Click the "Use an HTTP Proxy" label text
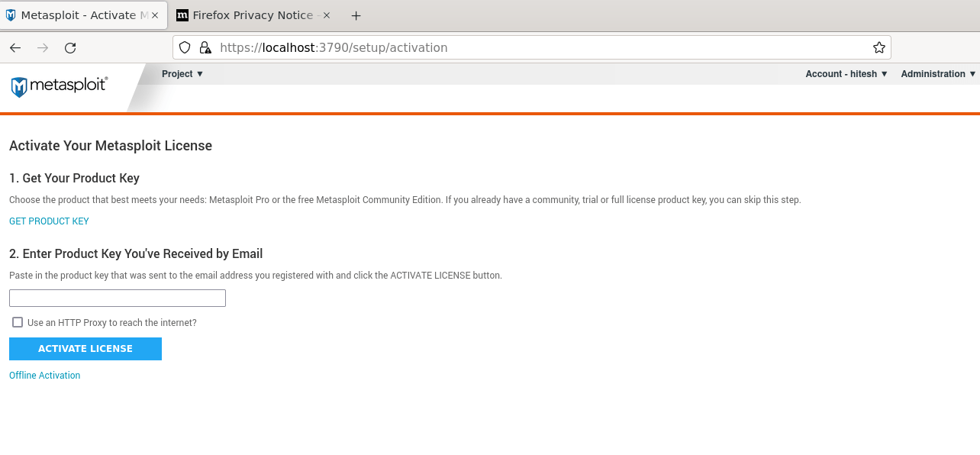The image size is (980, 455). pos(112,323)
